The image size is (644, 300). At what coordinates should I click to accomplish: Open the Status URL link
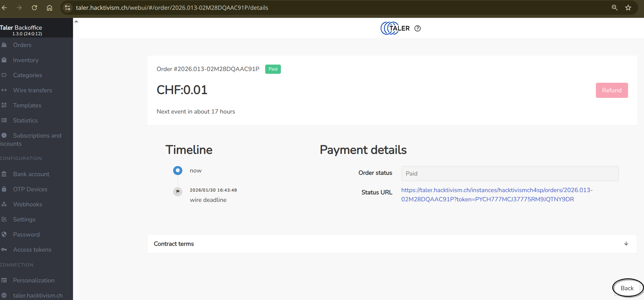click(x=497, y=195)
